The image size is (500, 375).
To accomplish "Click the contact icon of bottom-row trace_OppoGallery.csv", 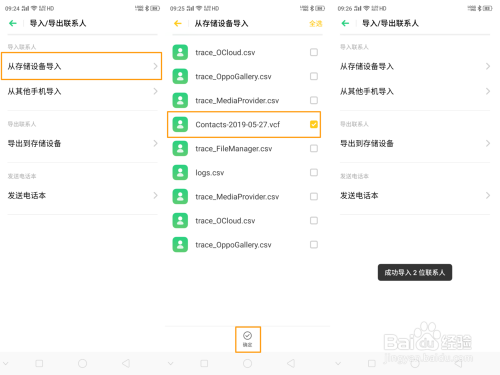I will pos(180,245).
